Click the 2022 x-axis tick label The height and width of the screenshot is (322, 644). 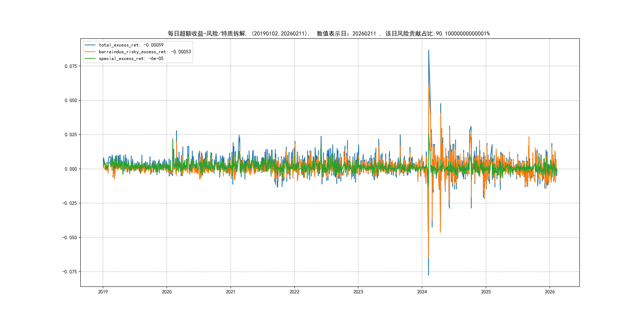pos(294,292)
